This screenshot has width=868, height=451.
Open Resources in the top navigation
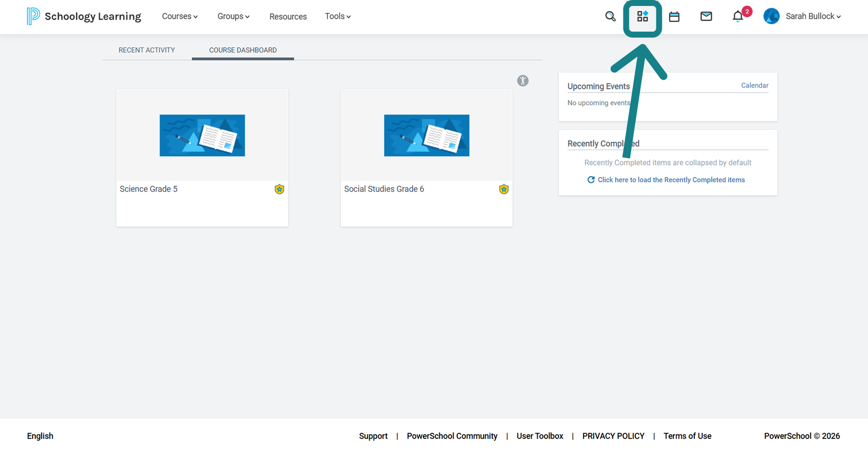[288, 16]
